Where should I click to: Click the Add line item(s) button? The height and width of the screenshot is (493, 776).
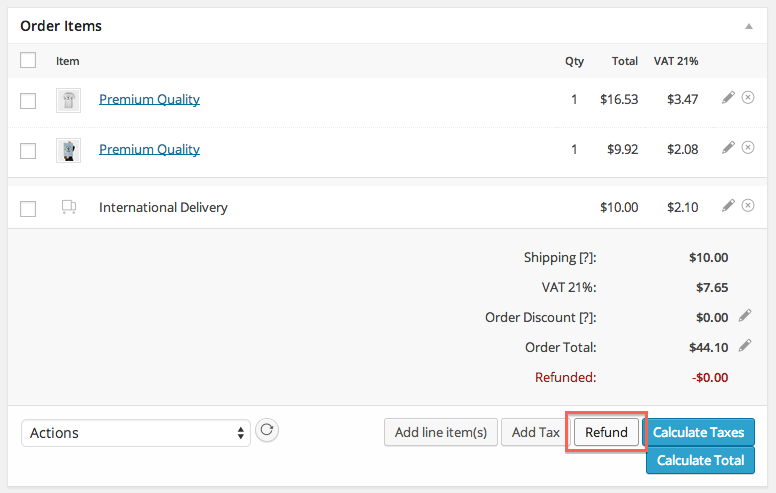[441, 432]
